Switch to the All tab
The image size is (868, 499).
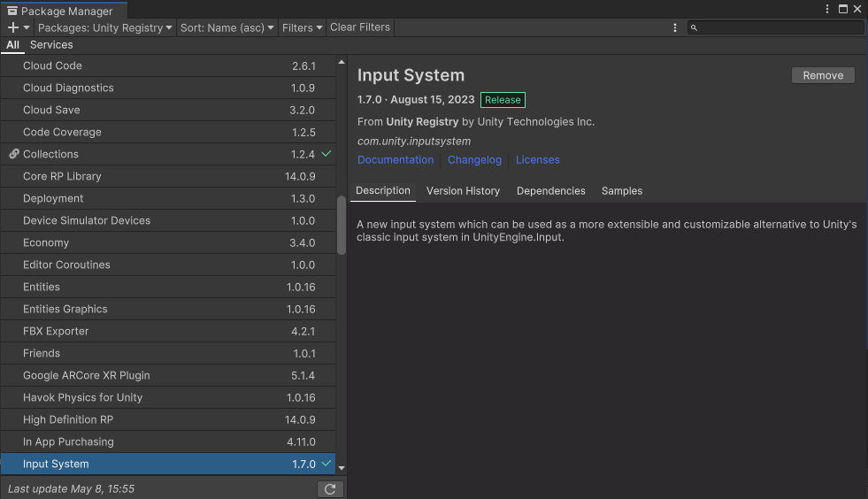pos(12,45)
